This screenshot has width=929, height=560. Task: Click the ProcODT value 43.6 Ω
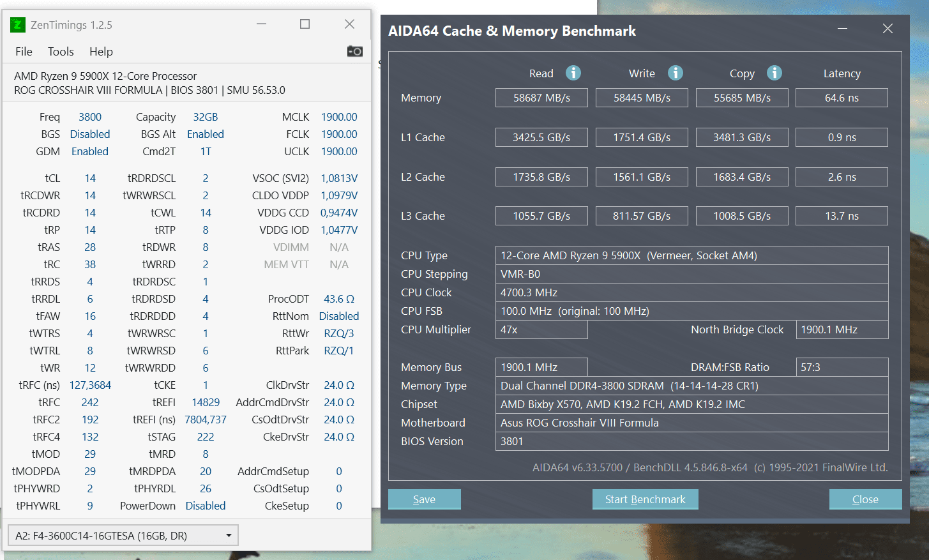339,299
